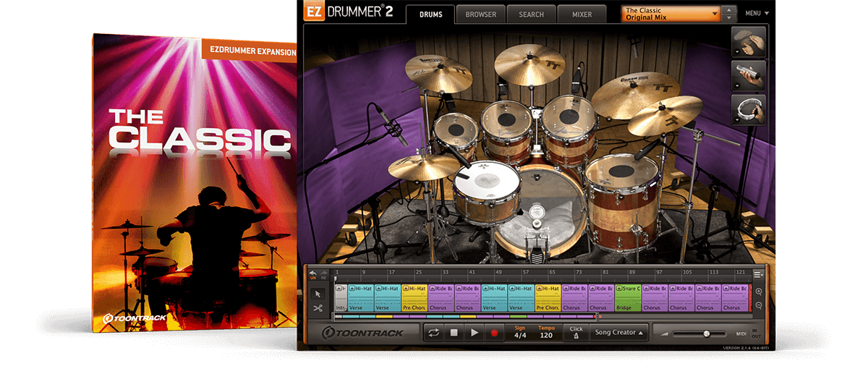Expand the Song Creator panel
The width and height of the screenshot is (868, 374).
click(617, 333)
